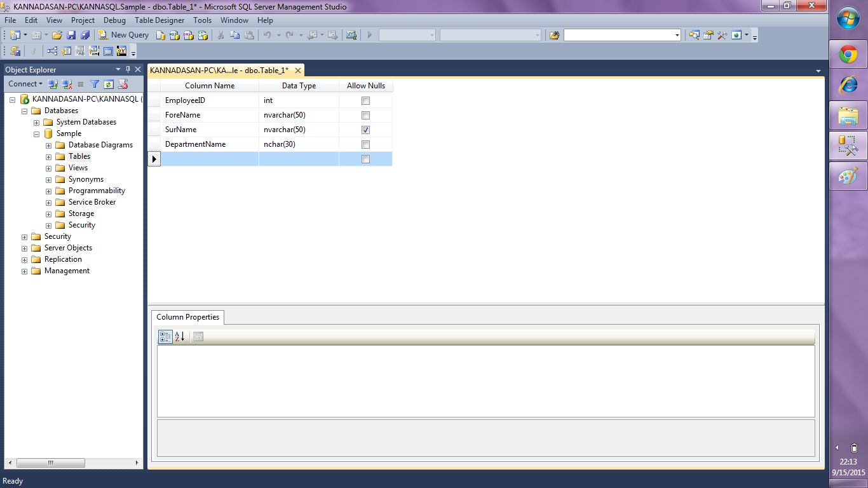Click the Disconnect server icon

tap(67, 84)
